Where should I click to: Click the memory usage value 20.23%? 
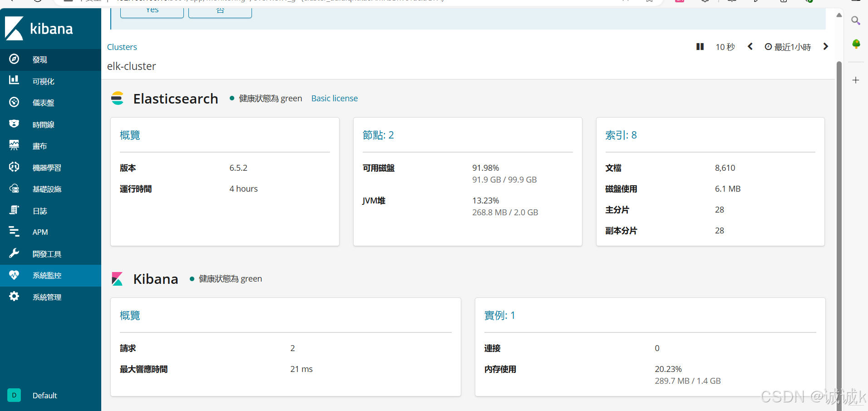tap(668, 369)
